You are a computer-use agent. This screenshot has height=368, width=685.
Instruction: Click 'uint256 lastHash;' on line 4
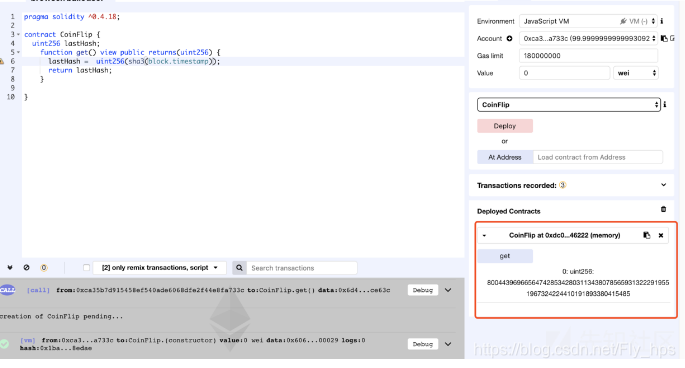[66, 43]
